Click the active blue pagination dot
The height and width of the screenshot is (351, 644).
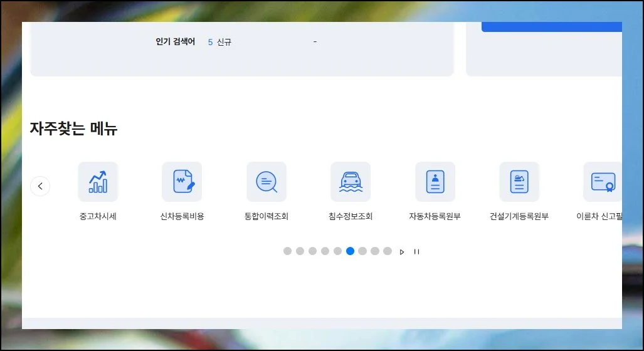pyautogui.click(x=350, y=251)
